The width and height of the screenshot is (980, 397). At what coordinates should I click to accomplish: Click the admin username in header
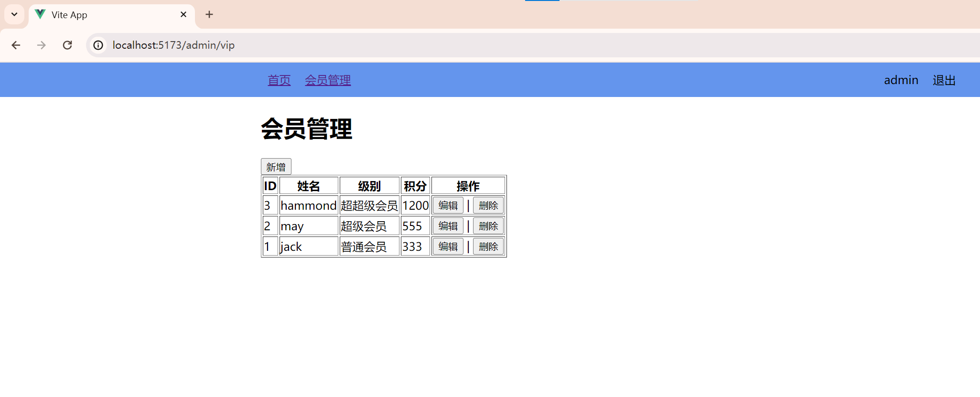coord(901,80)
